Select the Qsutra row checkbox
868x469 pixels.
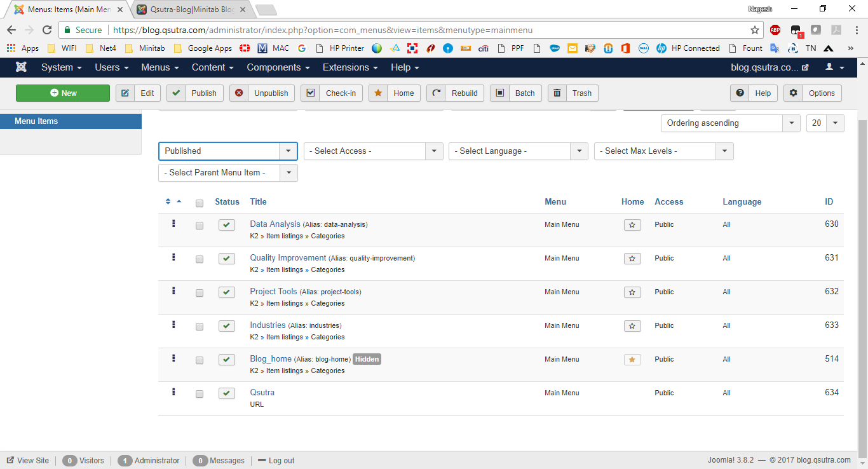click(x=200, y=394)
